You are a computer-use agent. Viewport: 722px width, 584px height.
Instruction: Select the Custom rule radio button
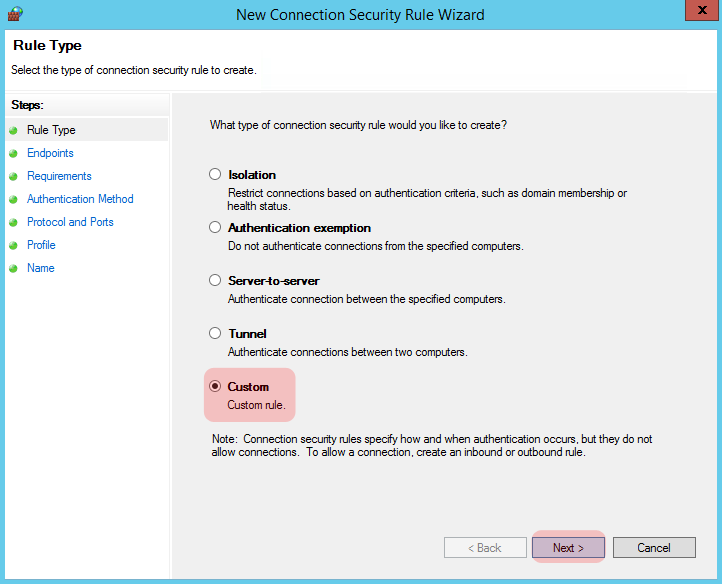click(x=215, y=386)
